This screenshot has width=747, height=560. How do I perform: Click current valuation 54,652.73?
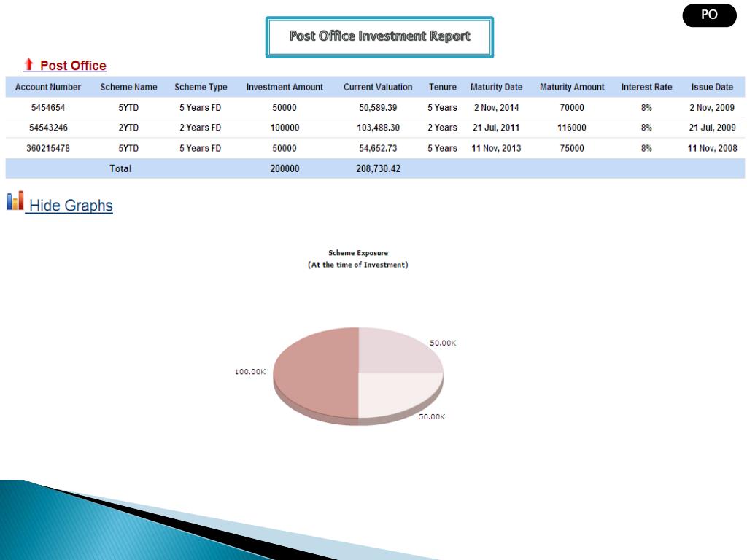(x=378, y=148)
